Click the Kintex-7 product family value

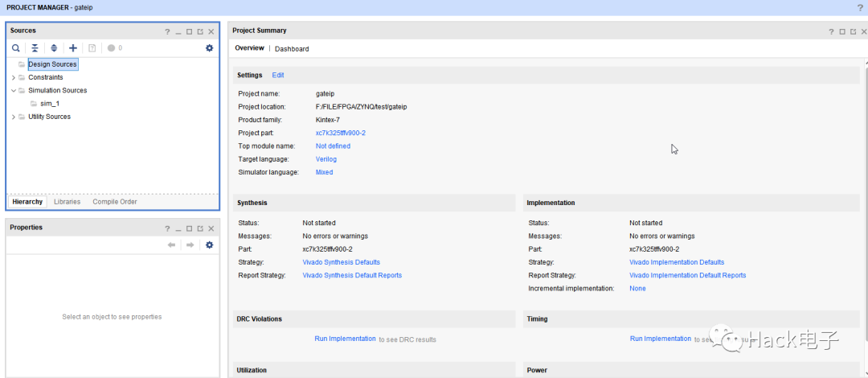click(327, 120)
